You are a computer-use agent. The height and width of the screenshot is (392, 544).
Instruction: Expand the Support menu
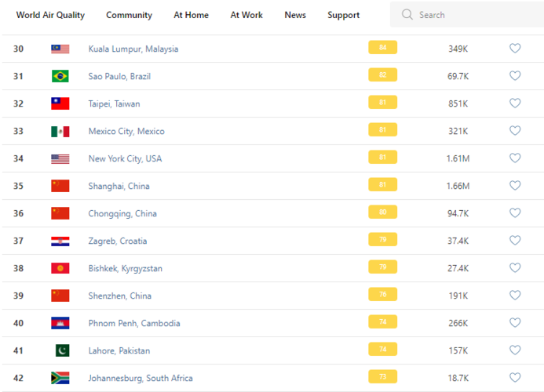point(343,15)
